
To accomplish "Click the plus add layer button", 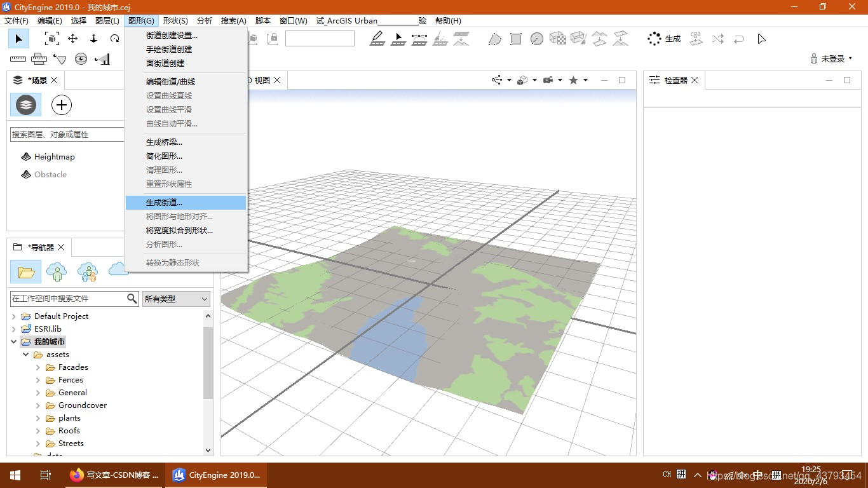I will (62, 105).
